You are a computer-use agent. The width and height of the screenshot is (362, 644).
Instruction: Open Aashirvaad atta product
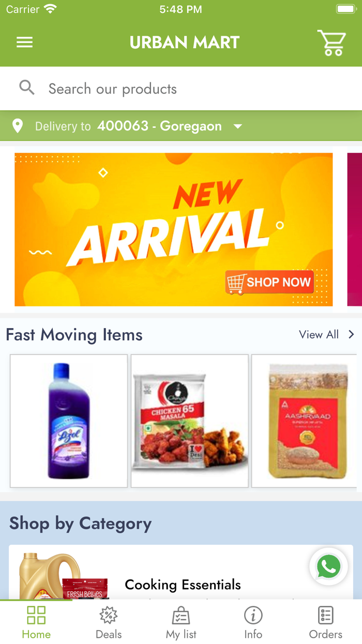pyautogui.click(x=304, y=421)
